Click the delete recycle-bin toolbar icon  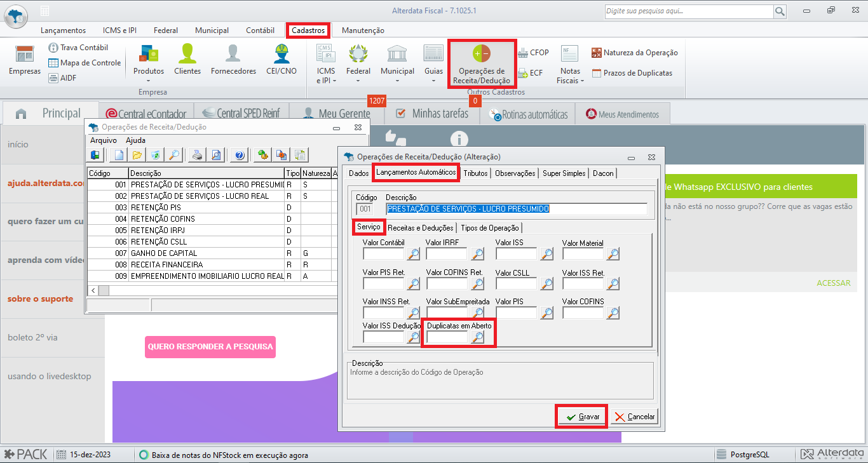click(155, 154)
